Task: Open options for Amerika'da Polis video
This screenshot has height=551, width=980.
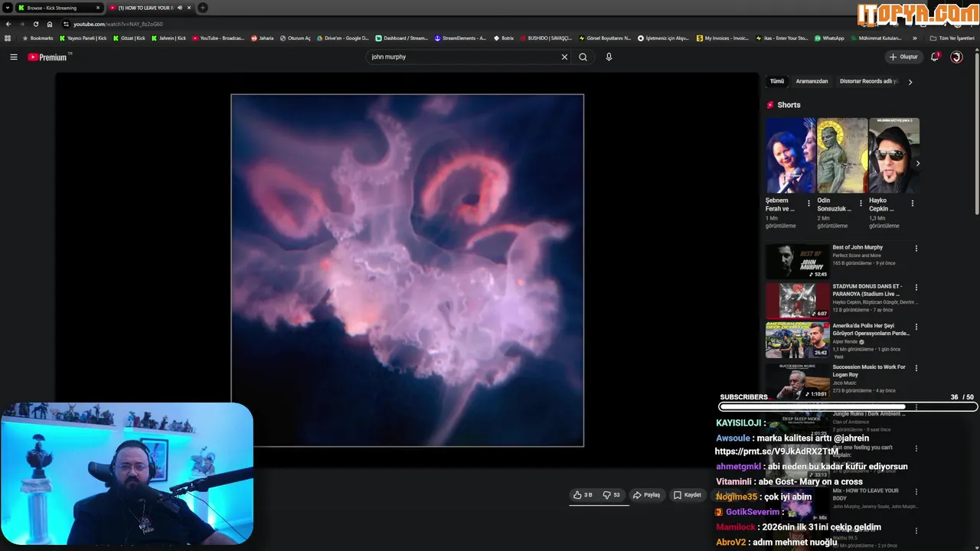Action: tap(916, 327)
